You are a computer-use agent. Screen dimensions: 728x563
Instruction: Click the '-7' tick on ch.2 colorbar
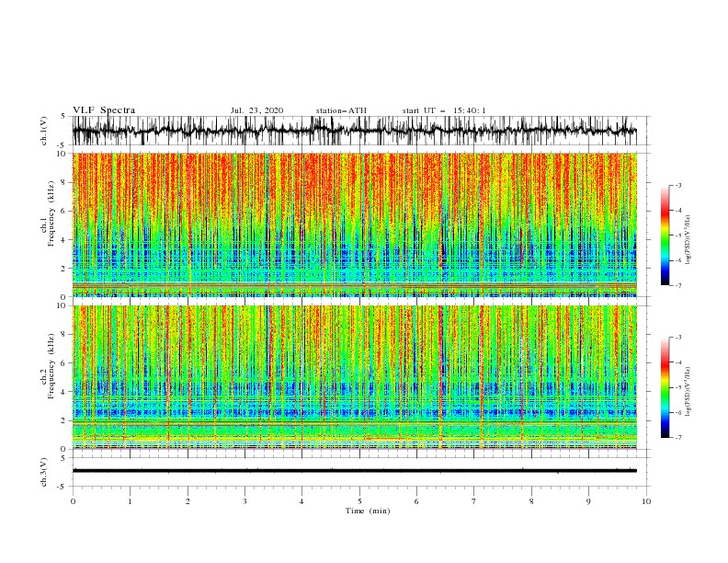(678, 438)
